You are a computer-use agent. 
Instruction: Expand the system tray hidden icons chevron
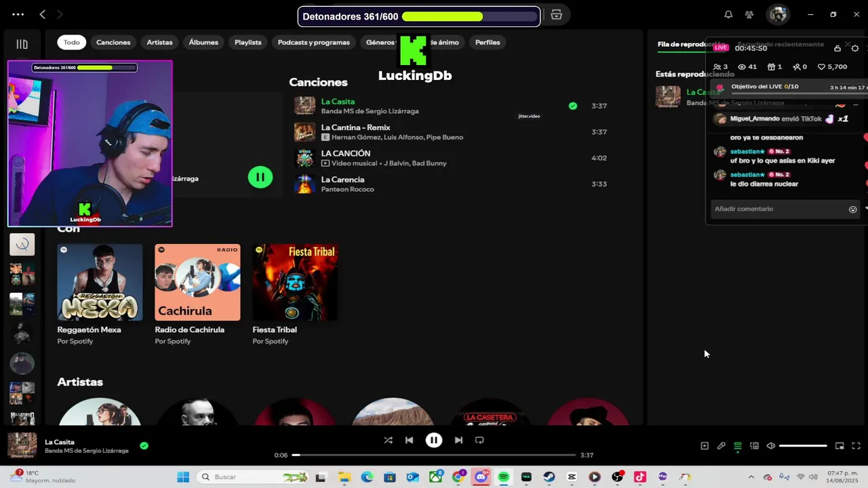pyautogui.click(x=751, y=477)
